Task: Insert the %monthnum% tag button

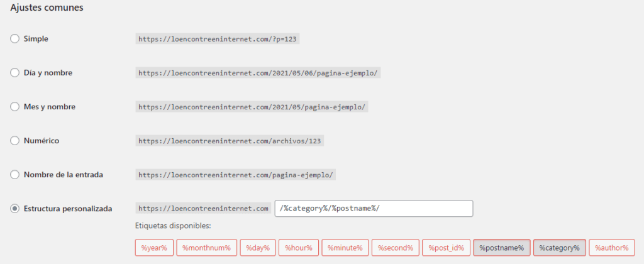Action: 206,248
